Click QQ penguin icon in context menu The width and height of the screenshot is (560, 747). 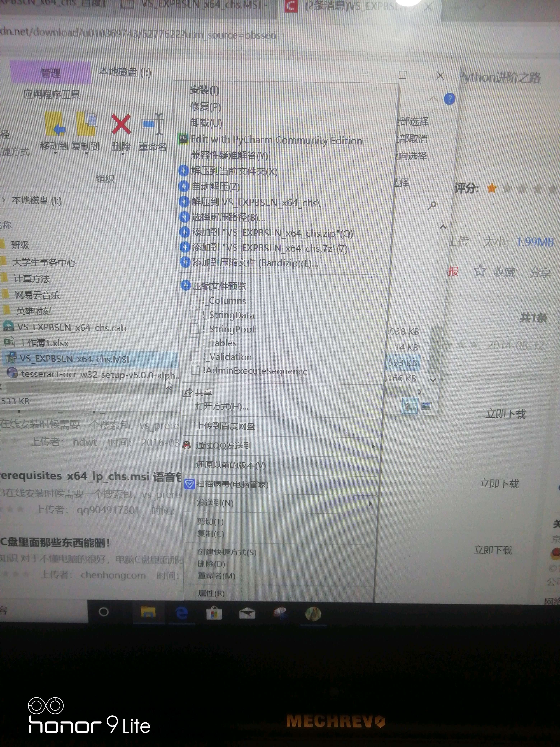(x=187, y=445)
